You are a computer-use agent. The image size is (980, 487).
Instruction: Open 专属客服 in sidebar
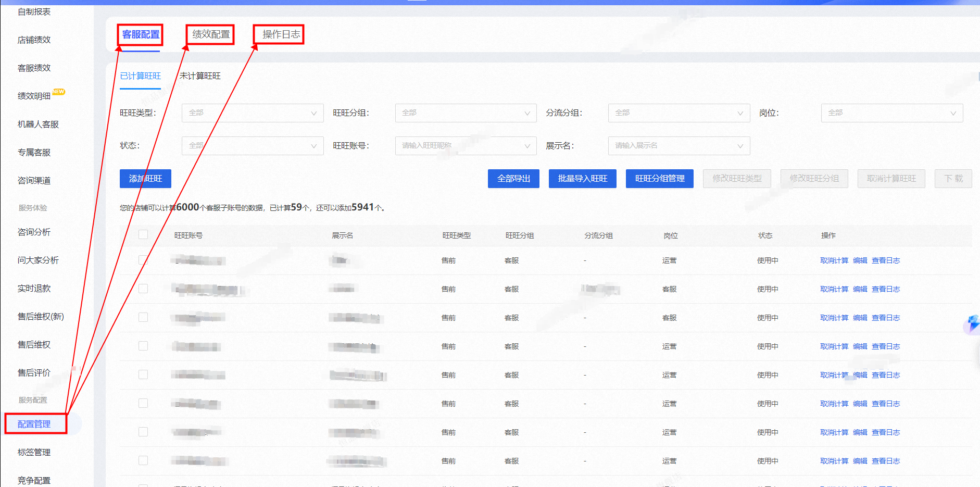pyautogui.click(x=34, y=152)
